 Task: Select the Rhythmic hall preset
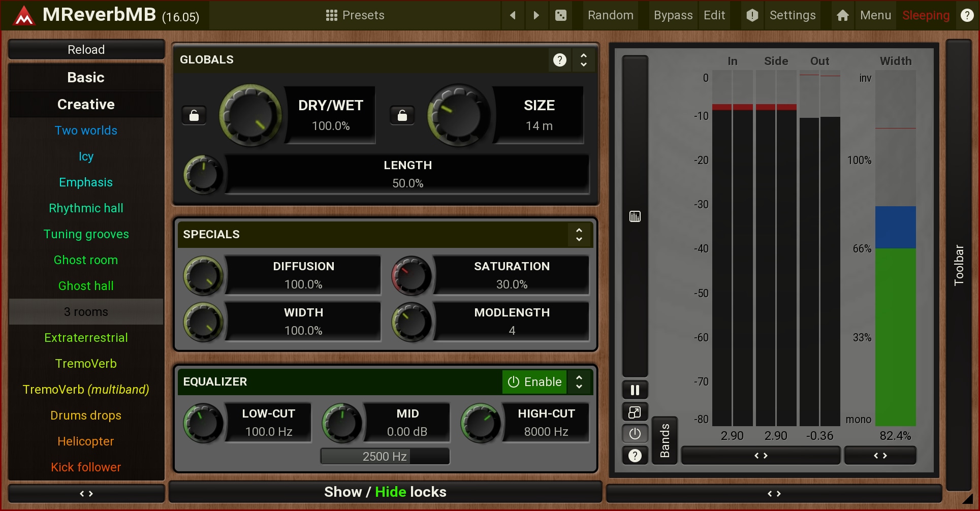click(86, 208)
